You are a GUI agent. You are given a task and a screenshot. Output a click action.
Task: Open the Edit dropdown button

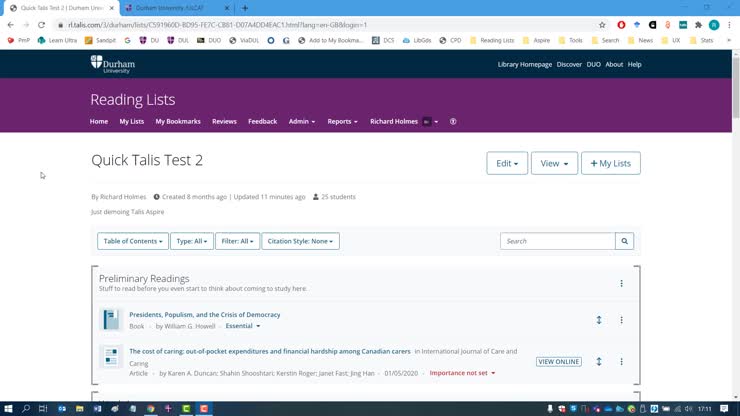(x=507, y=163)
